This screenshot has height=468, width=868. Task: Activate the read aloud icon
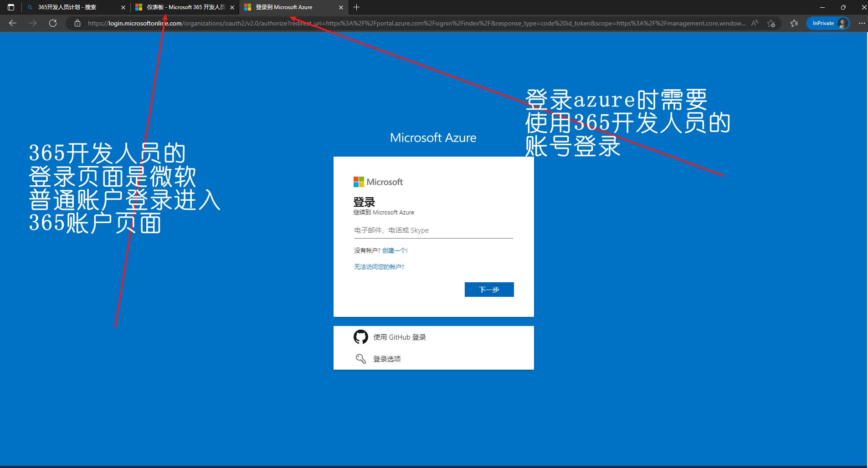coord(755,23)
